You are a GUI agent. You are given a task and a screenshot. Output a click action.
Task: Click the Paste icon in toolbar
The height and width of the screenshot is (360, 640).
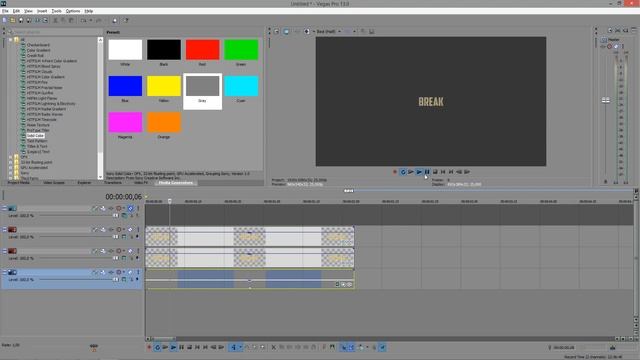[x=71, y=20]
